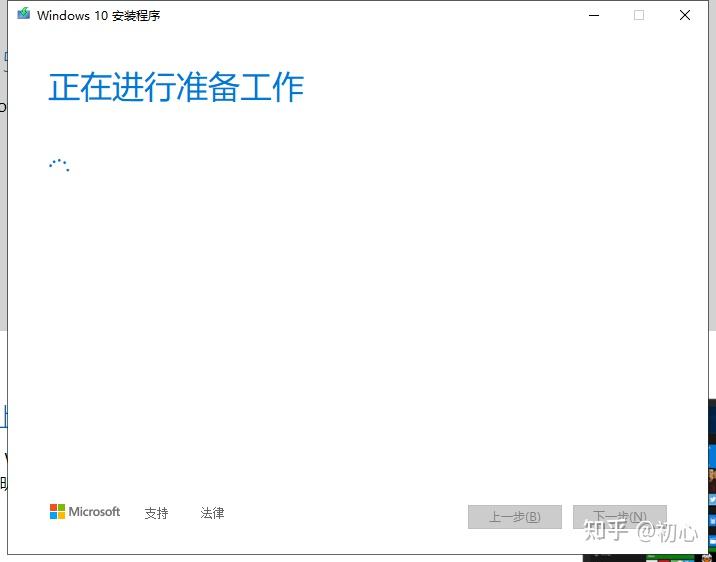
Task: Click the 下一步(N) next button
Action: coord(620,517)
